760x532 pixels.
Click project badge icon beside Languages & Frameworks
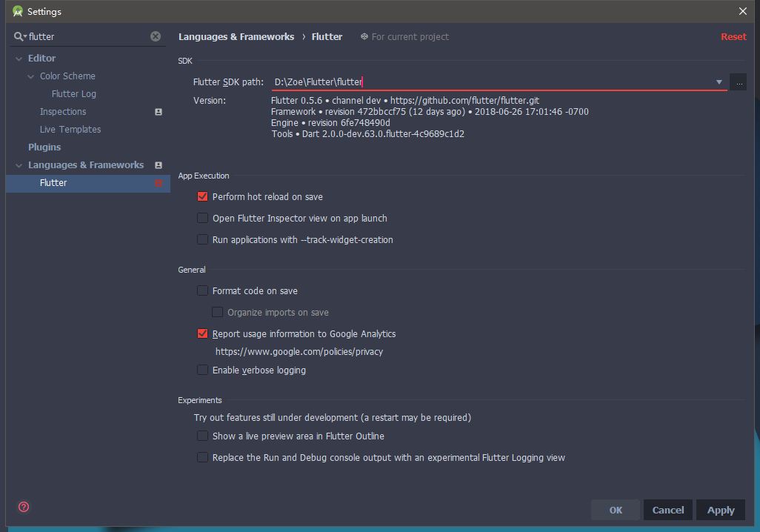pyautogui.click(x=158, y=165)
